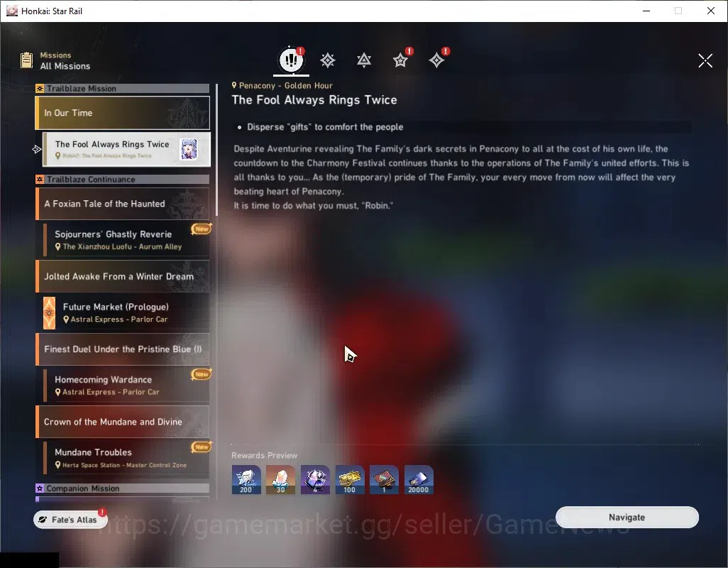This screenshot has height=568, width=728.
Task: Open Crown of the Mundane and Divine
Action: [123, 422]
